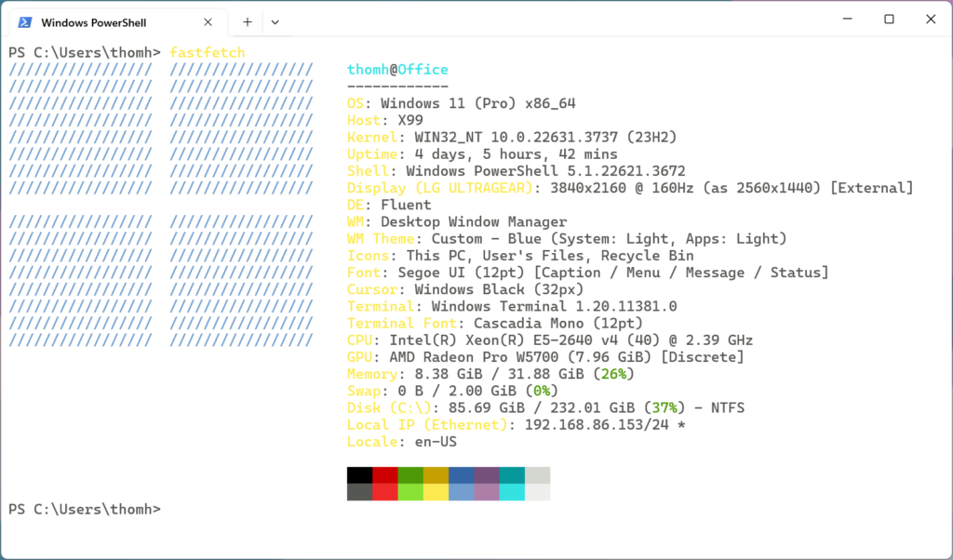Screen dimensions: 953x560
Task: Click the bright green color block
Action: point(410,492)
